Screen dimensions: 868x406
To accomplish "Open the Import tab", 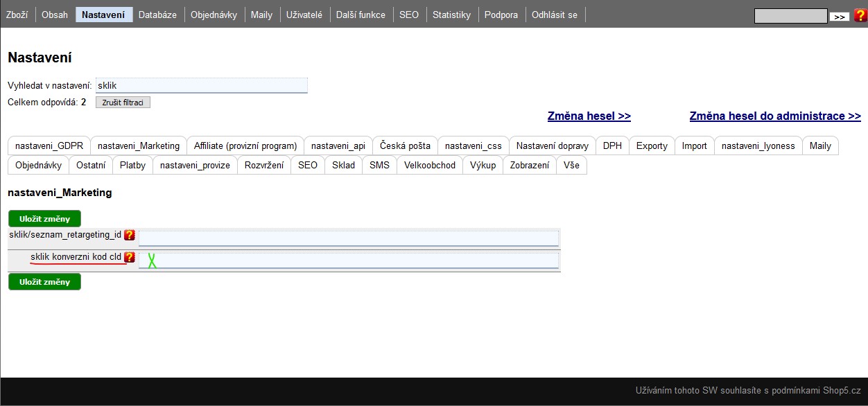I will (x=695, y=145).
